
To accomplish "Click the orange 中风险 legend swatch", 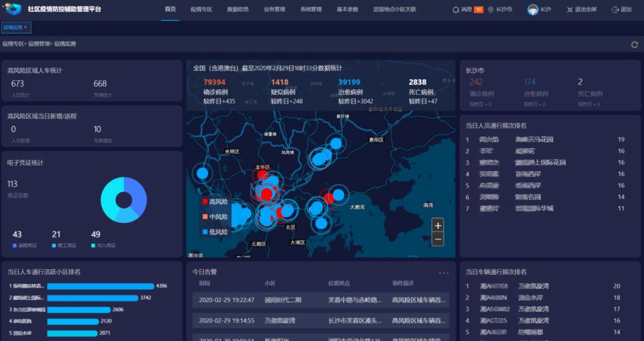I will click(205, 216).
